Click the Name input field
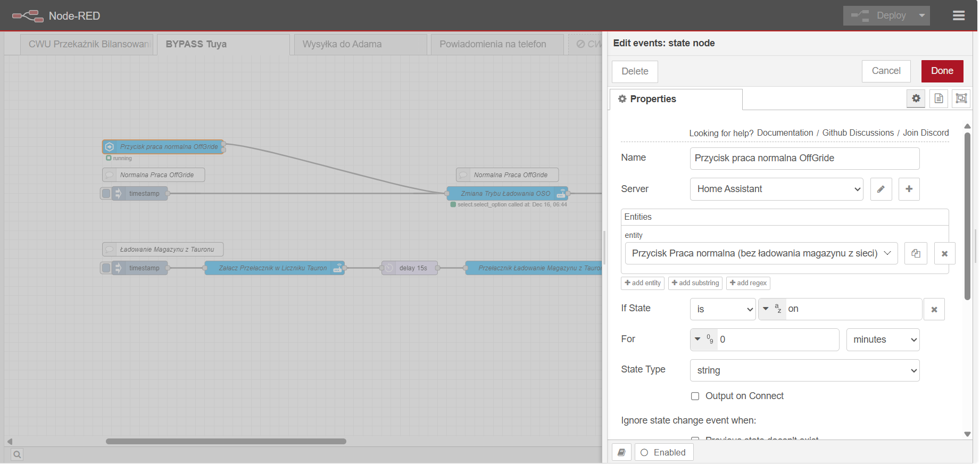 (x=804, y=158)
